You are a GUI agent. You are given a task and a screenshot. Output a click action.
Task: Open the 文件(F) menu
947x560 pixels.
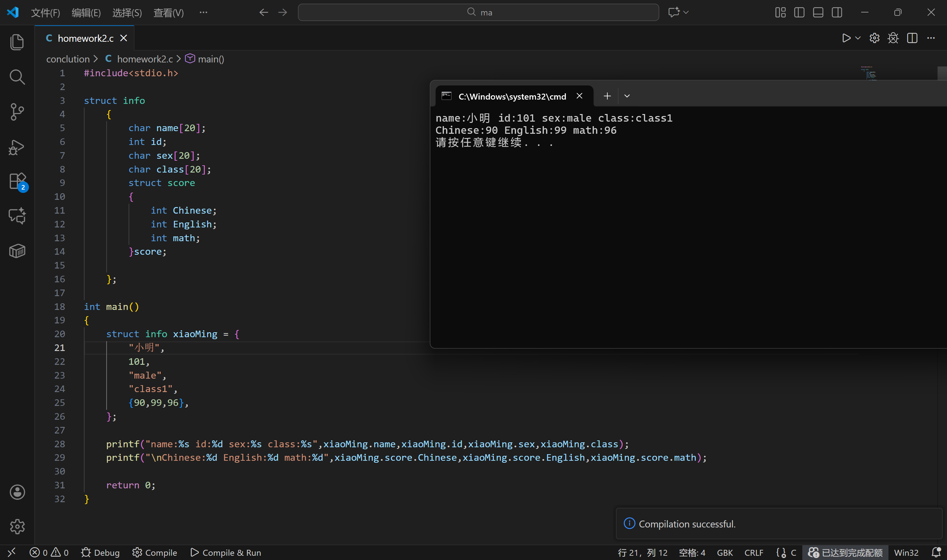pos(45,13)
